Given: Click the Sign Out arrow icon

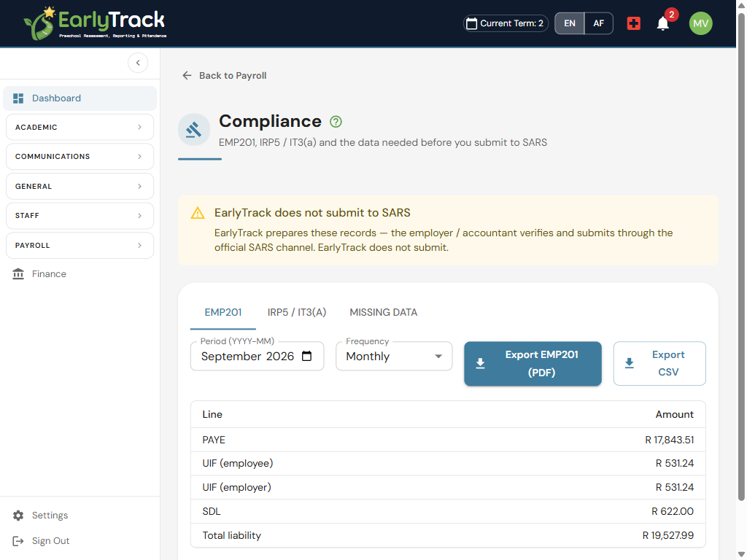Looking at the screenshot, I should (18, 541).
